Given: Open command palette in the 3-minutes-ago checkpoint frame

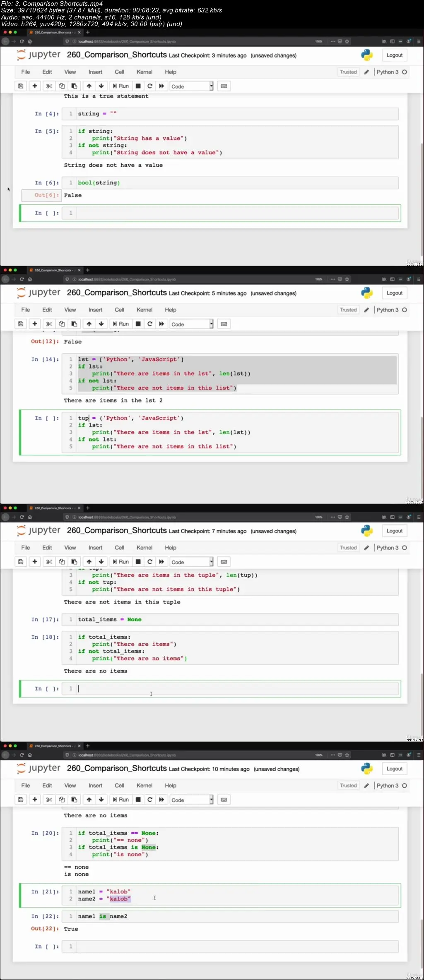Looking at the screenshot, I should [x=224, y=86].
